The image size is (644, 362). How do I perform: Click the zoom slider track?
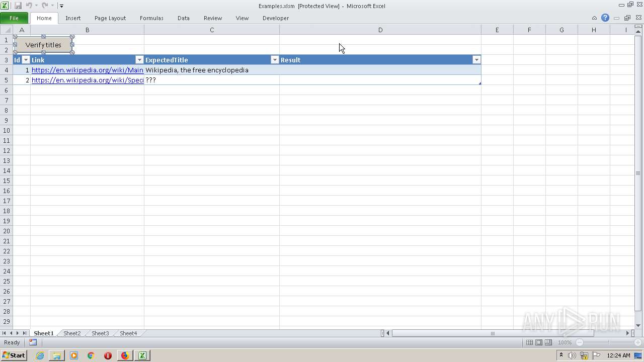[609, 342]
